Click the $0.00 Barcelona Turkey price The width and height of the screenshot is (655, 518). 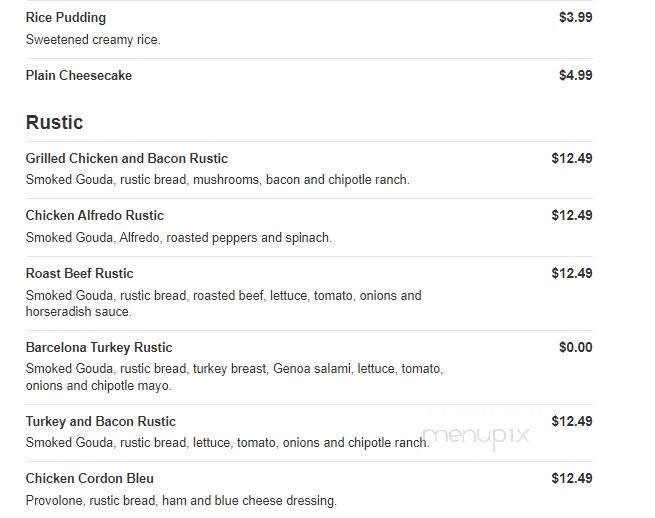[x=575, y=348]
